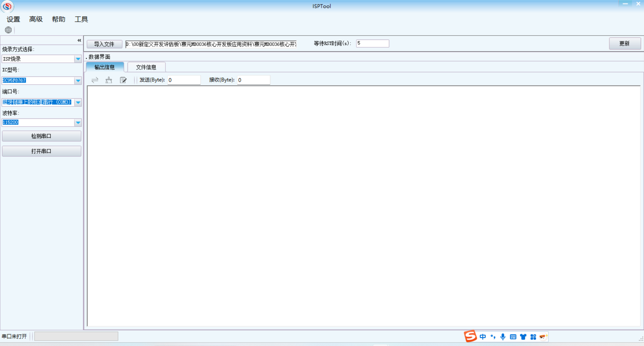
Task: Click the notepad edit icon in output toolbar
Action: point(123,80)
